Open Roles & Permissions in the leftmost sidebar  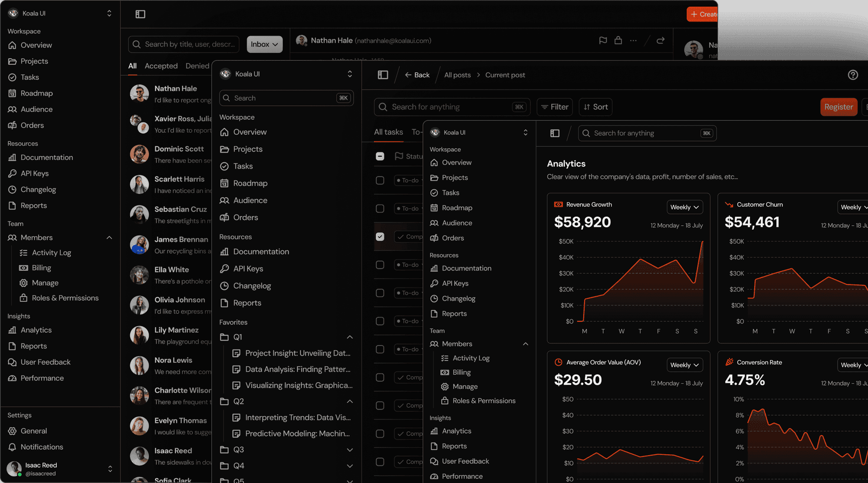pos(65,298)
